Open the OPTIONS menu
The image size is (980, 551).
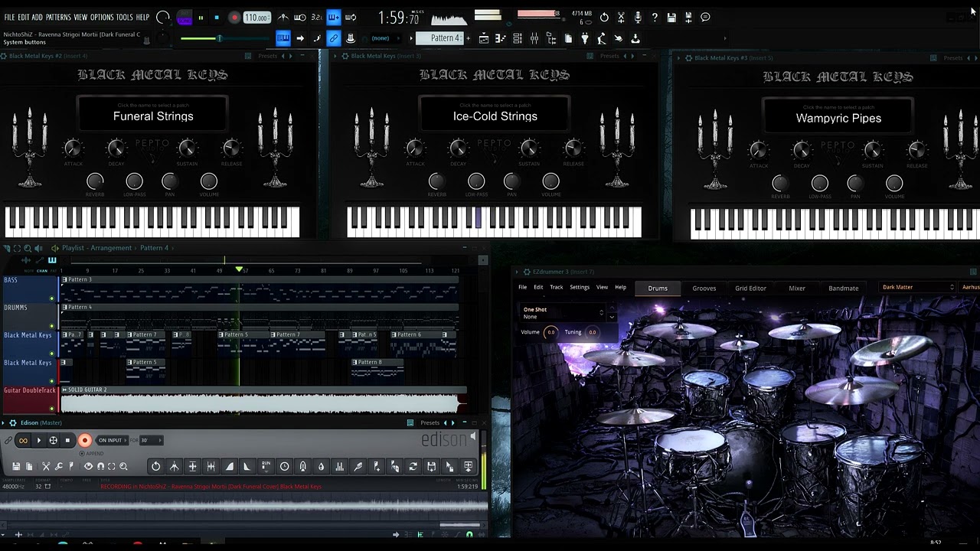pyautogui.click(x=102, y=17)
